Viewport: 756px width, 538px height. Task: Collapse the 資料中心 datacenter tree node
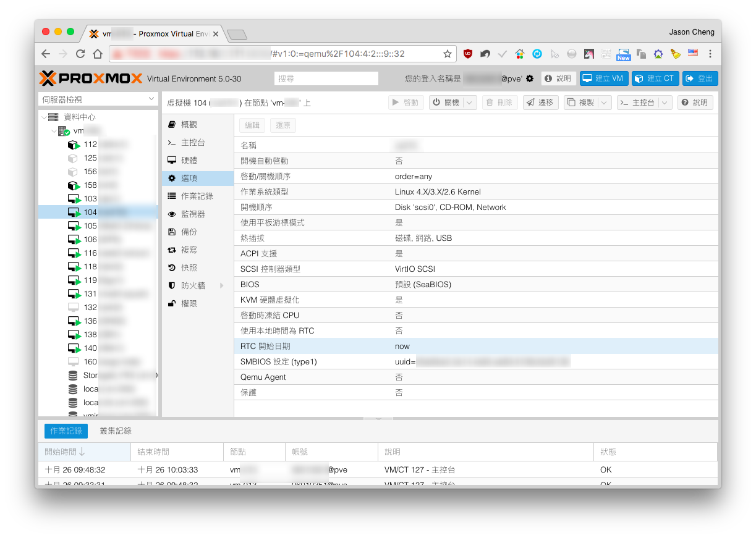(44, 117)
